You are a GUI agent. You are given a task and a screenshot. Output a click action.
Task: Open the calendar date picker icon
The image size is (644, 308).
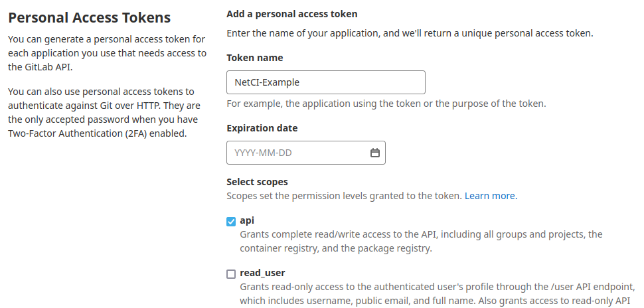click(374, 153)
